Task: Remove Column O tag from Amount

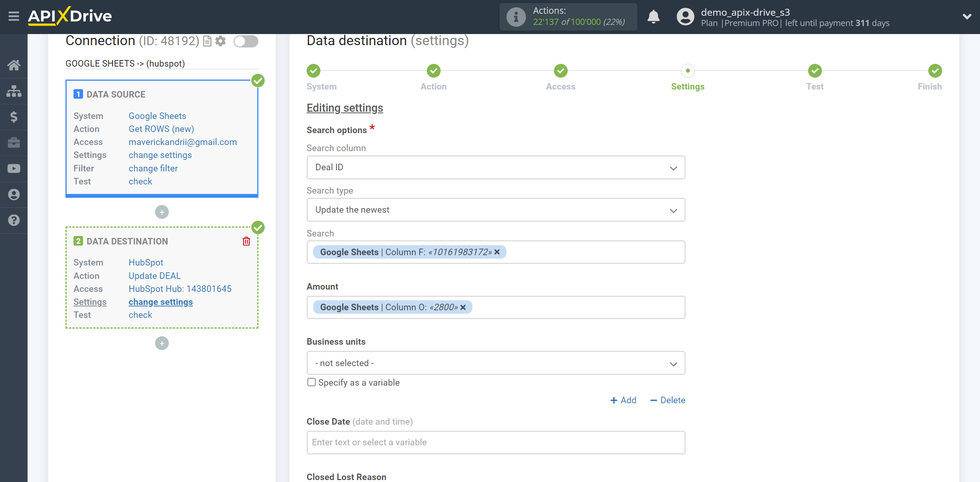Action: (463, 307)
